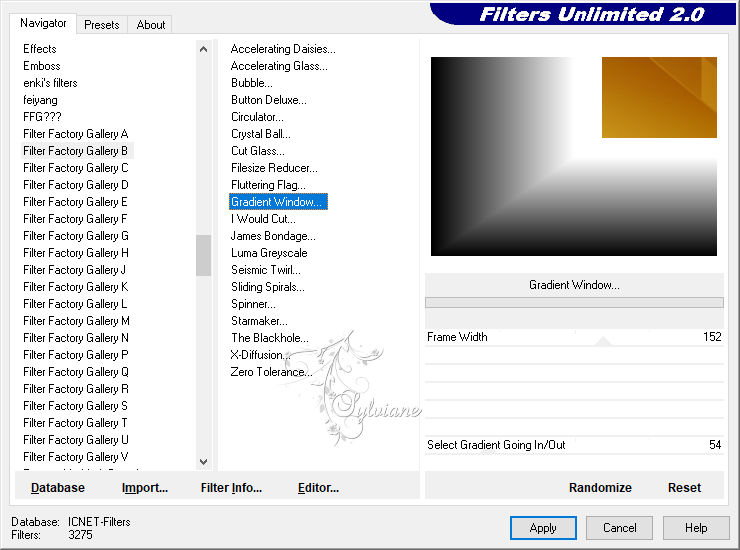Viewport: 740px width, 550px height.
Task: Choose Sliding Spirals... filter
Action: 268,287
